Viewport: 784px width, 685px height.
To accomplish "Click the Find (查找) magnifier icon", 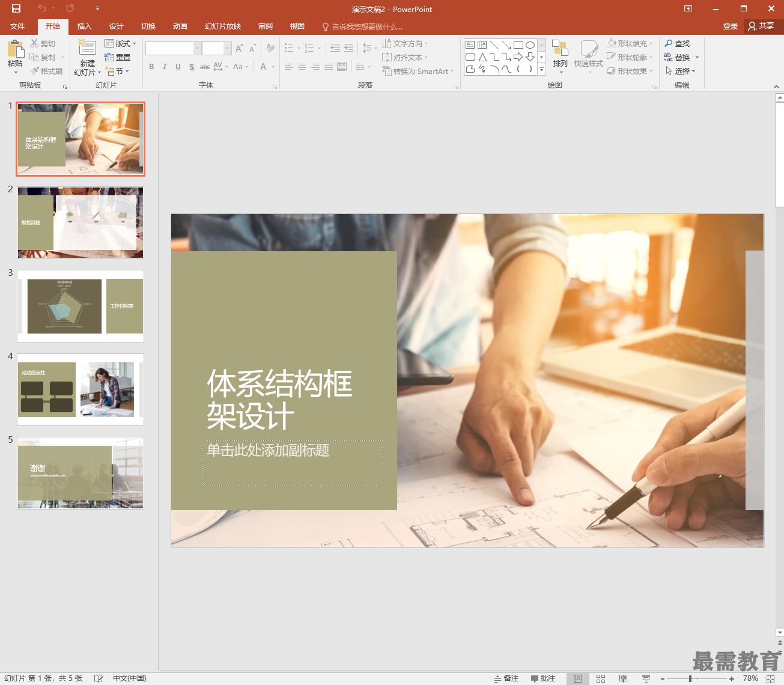I will coord(669,43).
